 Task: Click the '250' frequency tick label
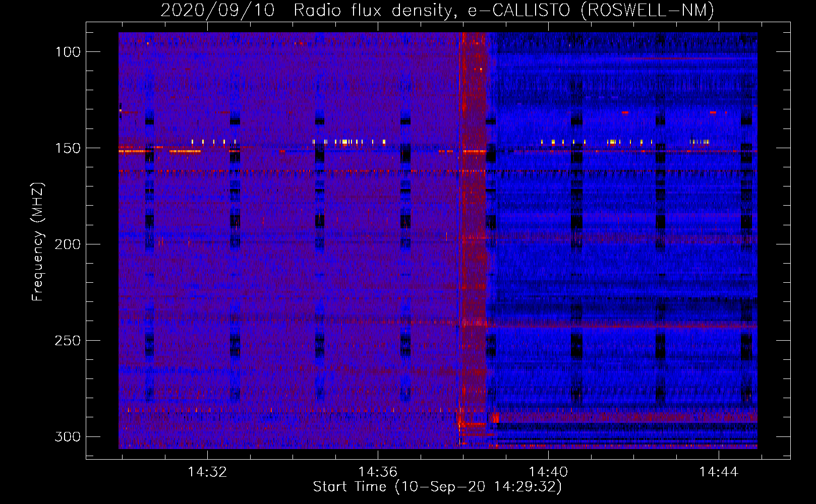click(68, 341)
